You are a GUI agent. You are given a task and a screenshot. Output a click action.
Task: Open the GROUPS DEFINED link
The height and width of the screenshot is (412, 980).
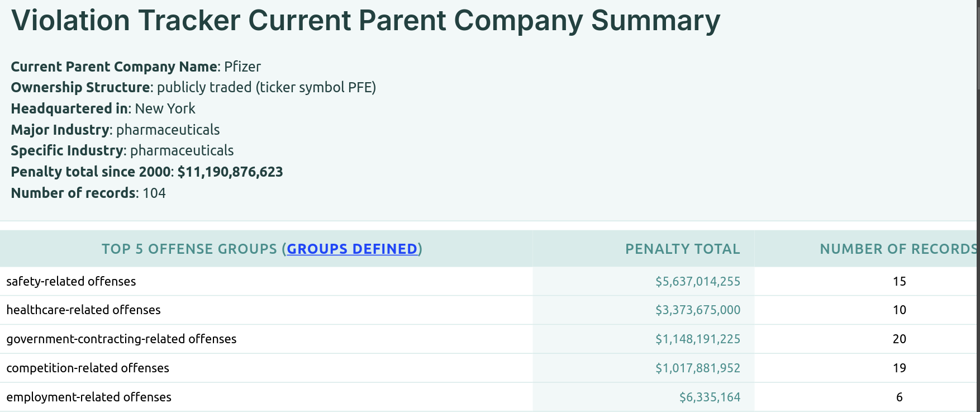pos(352,249)
